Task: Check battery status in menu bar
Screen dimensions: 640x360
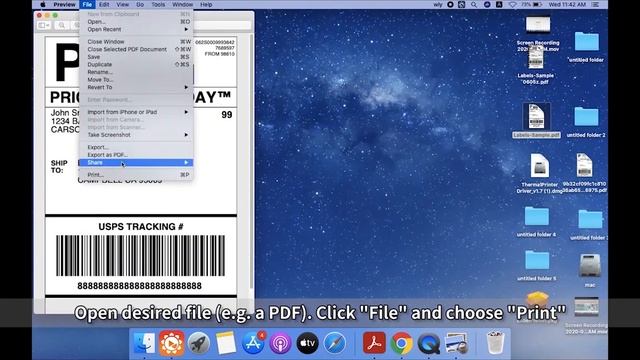Action: [x=532, y=4]
